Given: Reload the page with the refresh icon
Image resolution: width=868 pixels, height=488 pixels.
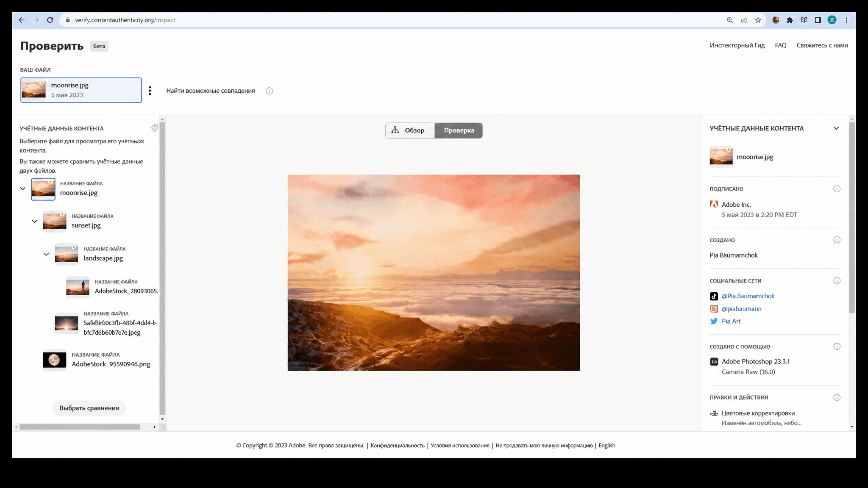Looking at the screenshot, I should pyautogui.click(x=50, y=20).
